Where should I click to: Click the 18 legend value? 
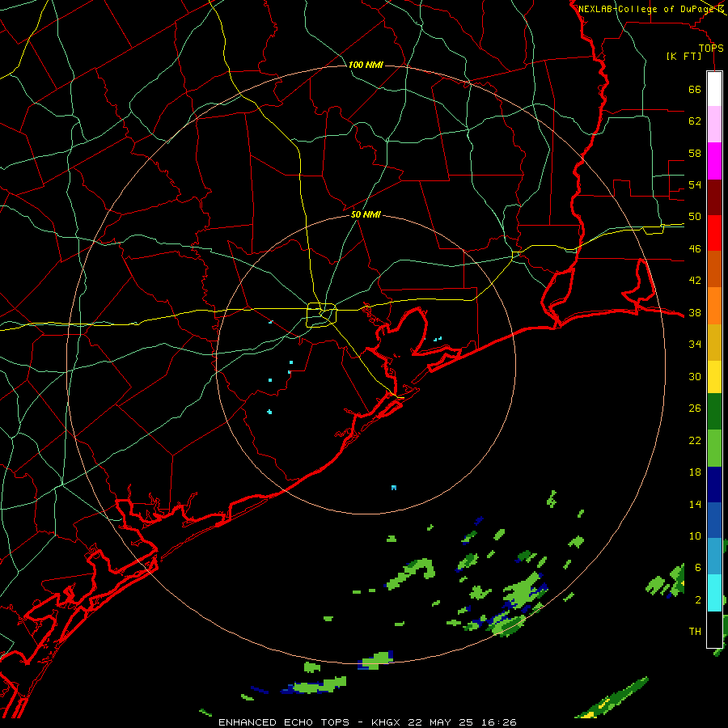tap(695, 472)
